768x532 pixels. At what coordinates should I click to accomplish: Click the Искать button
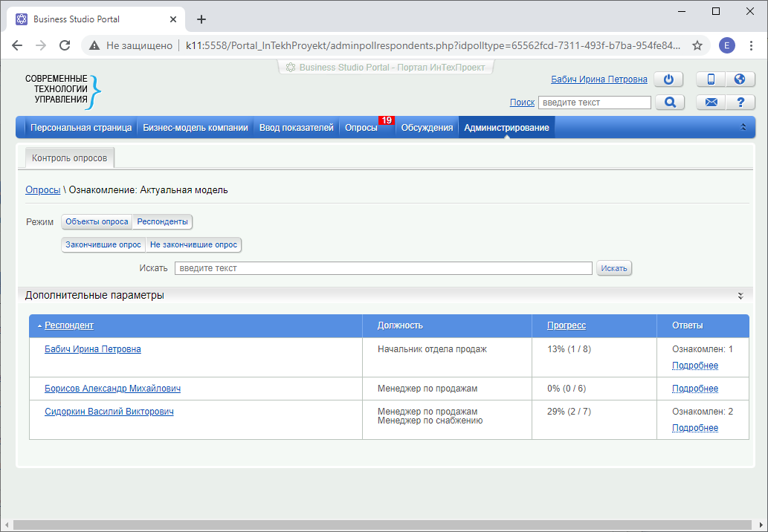[613, 268]
